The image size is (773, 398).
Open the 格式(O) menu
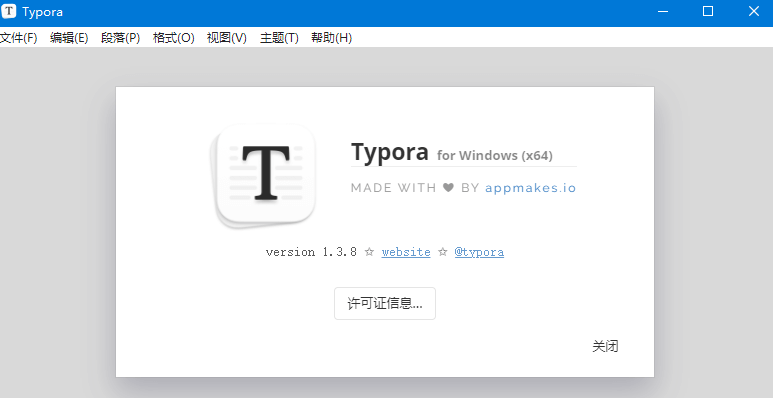(174, 38)
